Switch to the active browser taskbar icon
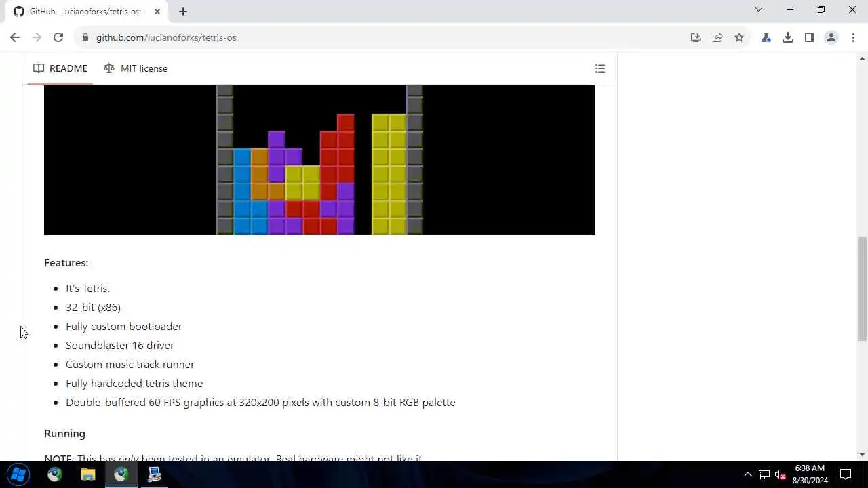Image resolution: width=868 pixels, height=488 pixels. pyautogui.click(x=121, y=474)
